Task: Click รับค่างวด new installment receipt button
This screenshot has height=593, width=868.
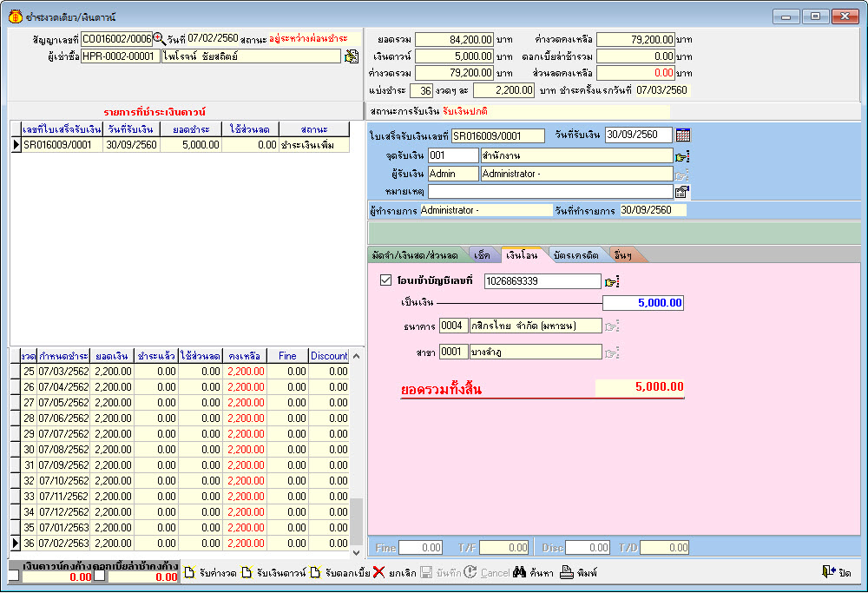Action: coord(211,572)
